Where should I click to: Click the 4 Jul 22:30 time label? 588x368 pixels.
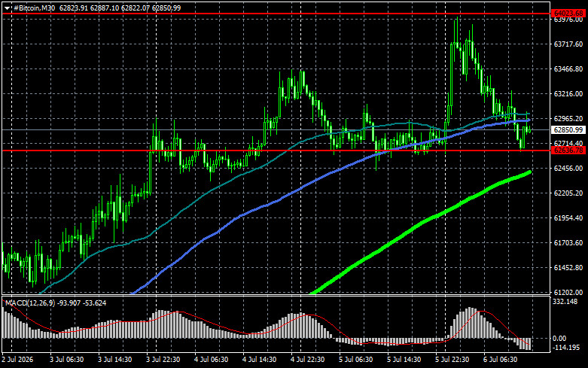coord(307,360)
